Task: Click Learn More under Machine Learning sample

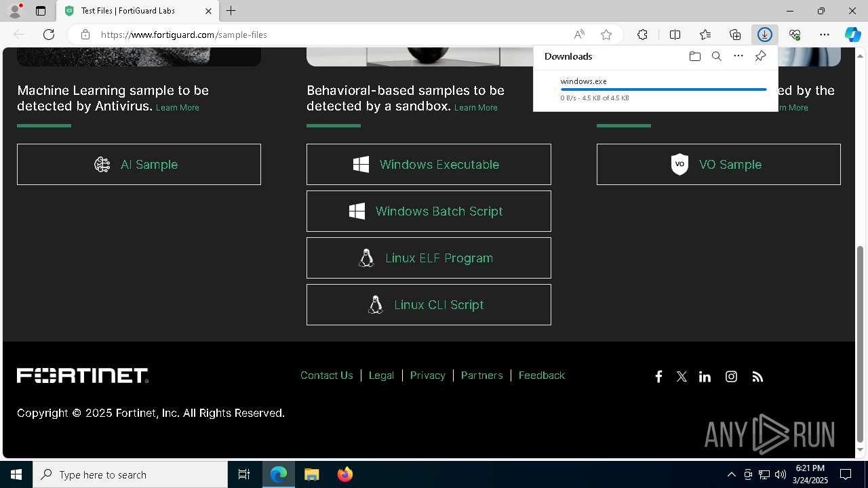Action: [178, 108]
